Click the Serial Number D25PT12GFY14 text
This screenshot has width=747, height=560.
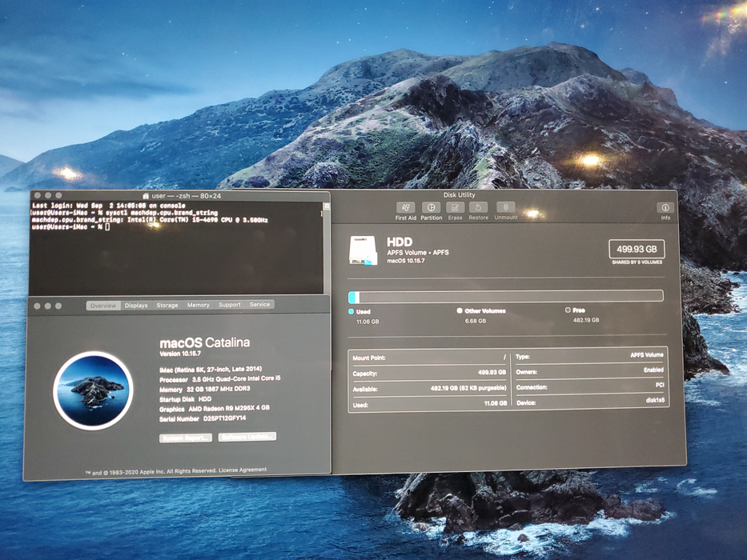(x=203, y=419)
